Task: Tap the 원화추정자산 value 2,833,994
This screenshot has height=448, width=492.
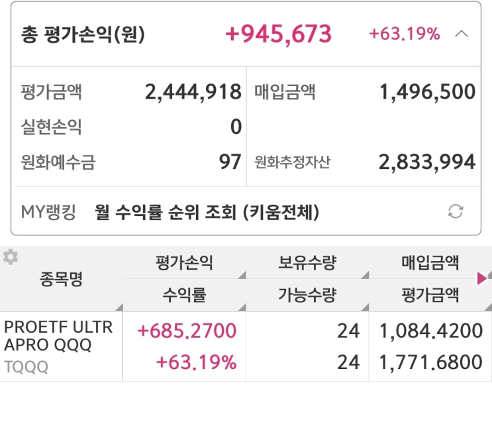Action: pos(427,162)
